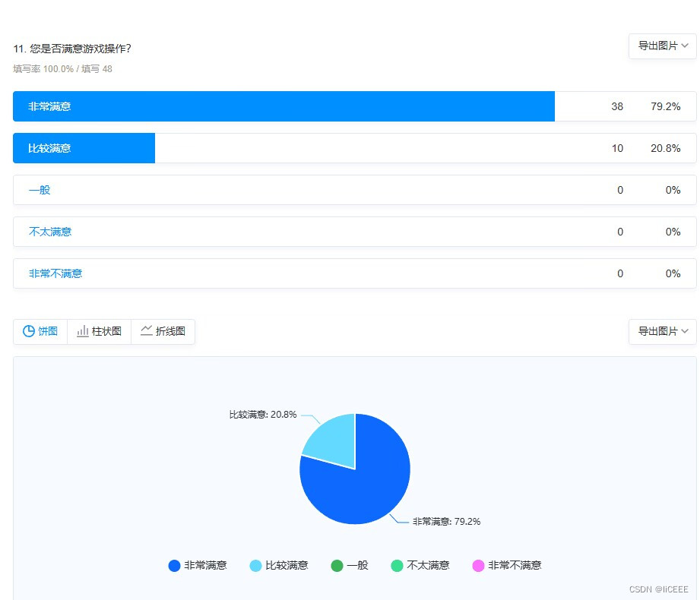The height and width of the screenshot is (600, 700).
Task: Click the blue 非常满意 legend dot
Action: tap(174, 565)
